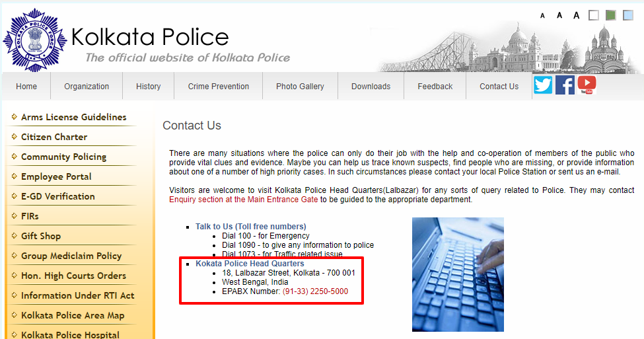Click 'Dial 1090' information line
Screen dimensions: 644x339
pyautogui.click(x=298, y=245)
